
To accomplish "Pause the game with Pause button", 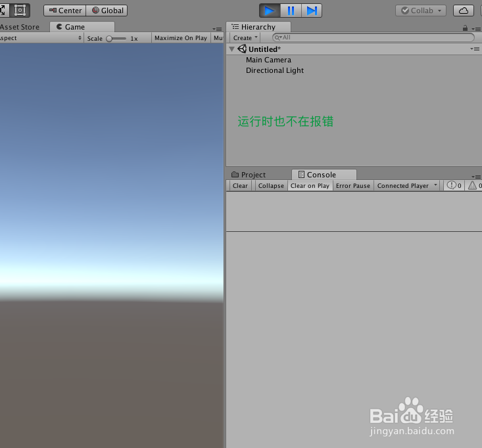I will tap(291, 11).
